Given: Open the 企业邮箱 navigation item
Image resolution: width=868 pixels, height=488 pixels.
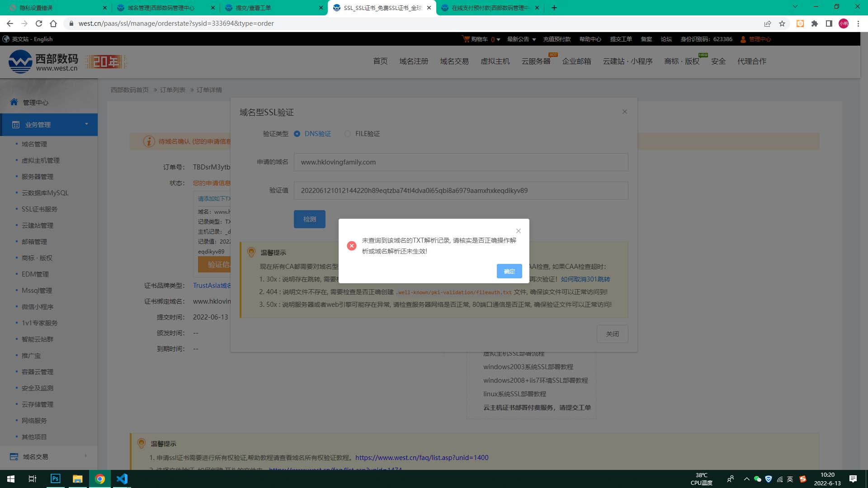Looking at the screenshot, I should pos(576,61).
